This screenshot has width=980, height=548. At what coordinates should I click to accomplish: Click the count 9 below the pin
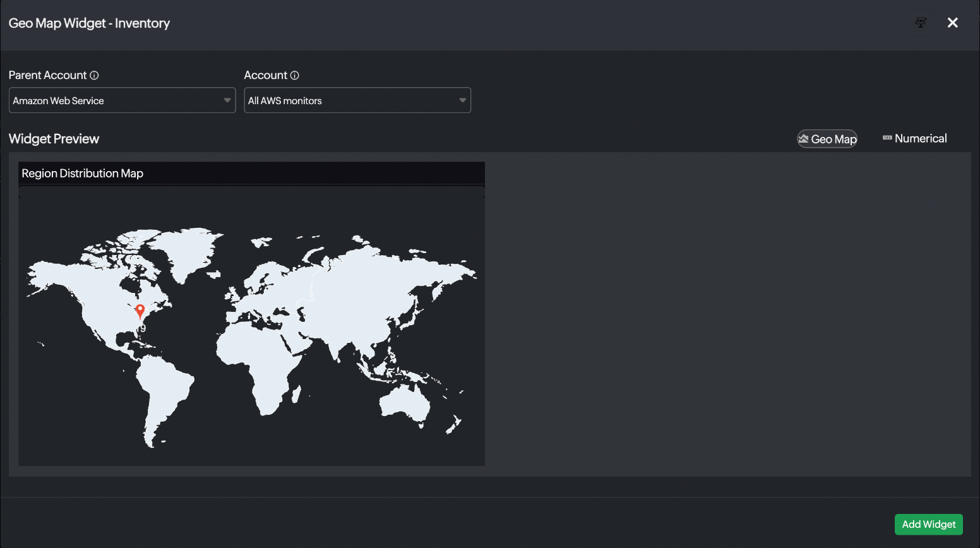(143, 328)
